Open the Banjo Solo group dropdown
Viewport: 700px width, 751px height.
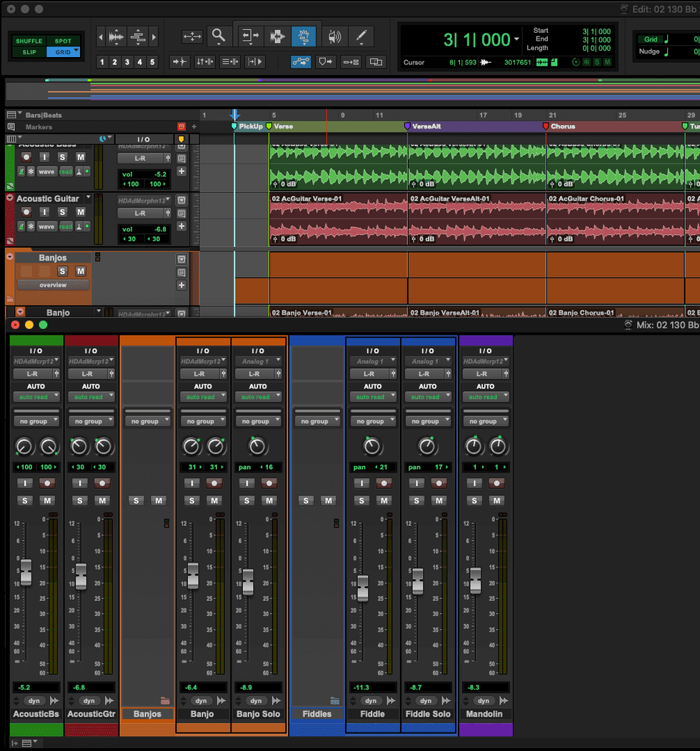tap(258, 421)
